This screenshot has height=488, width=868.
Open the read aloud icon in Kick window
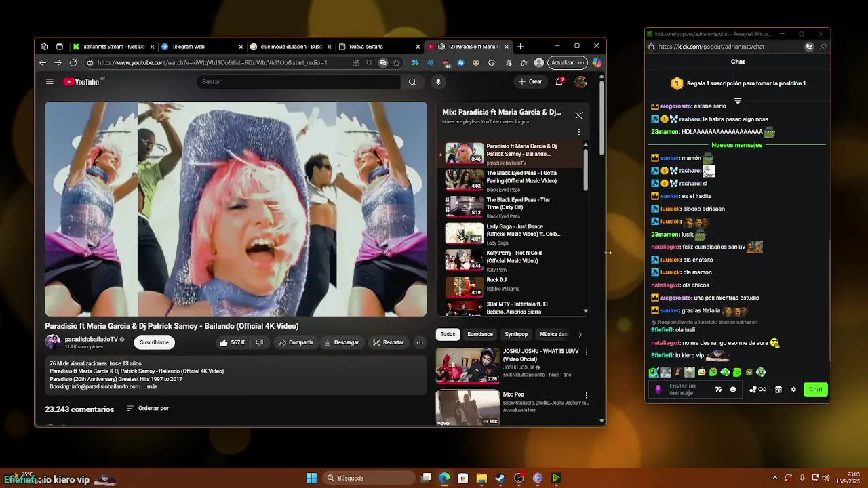click(823, 47)
